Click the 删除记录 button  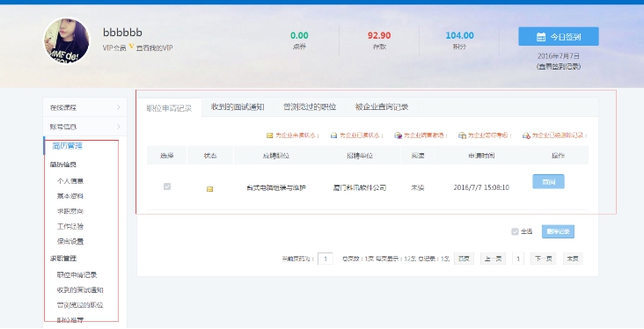click(558, 231)
